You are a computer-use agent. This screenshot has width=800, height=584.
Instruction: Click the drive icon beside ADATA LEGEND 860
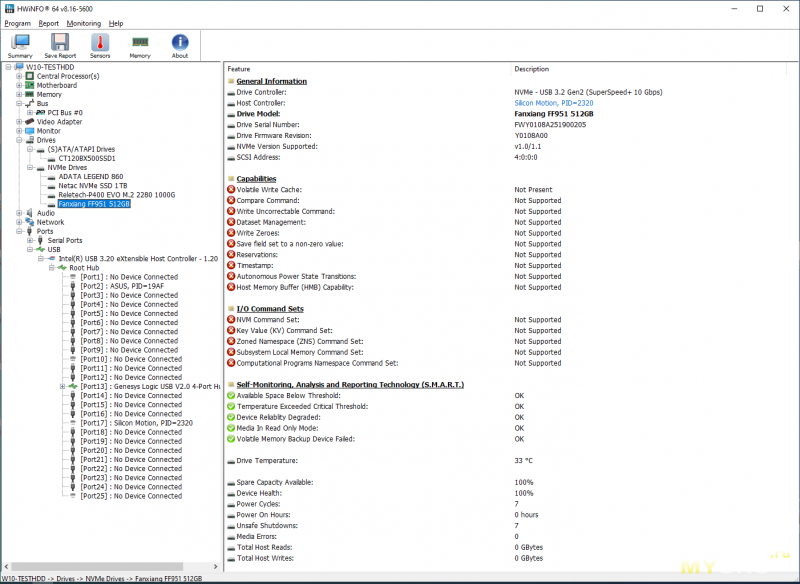[51, 177]
